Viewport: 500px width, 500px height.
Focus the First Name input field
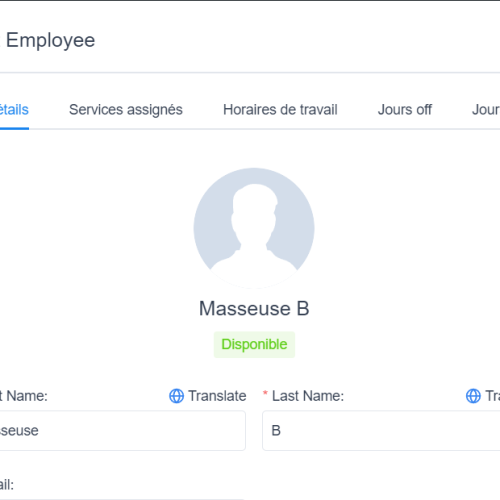coord(122,431)
